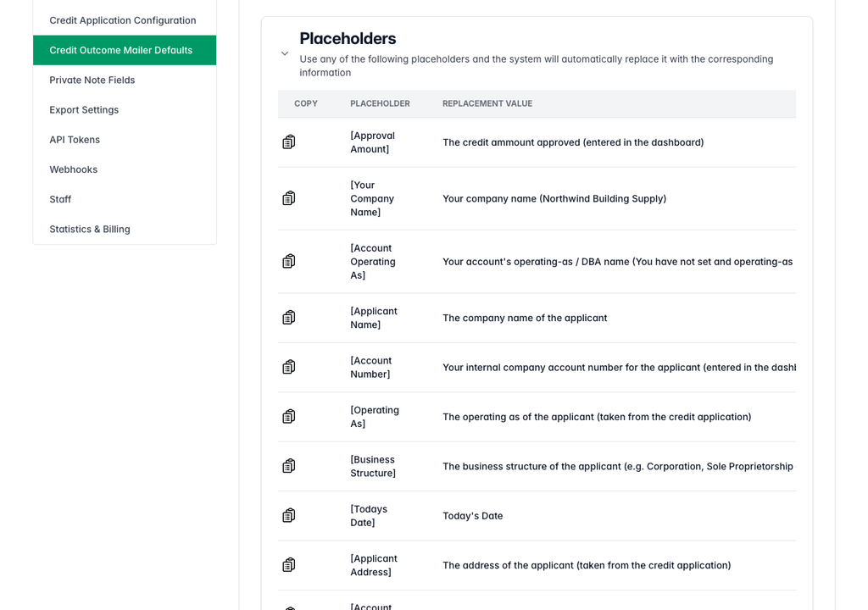Viewport: 868px width, 610px height.
Task: Copy the [Applicant Address] placeholder
Action: 288,564
